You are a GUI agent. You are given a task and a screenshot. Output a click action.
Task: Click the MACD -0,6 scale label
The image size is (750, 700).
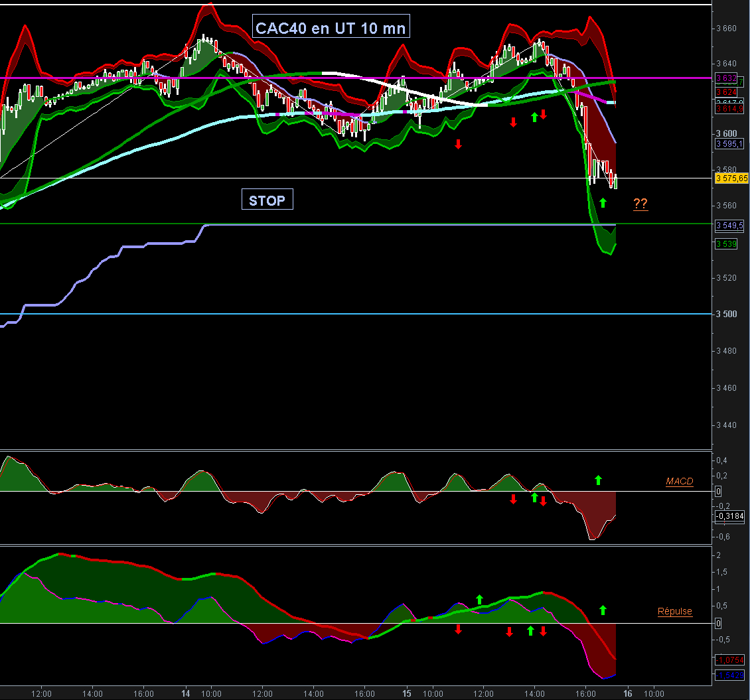pos(723,537)
